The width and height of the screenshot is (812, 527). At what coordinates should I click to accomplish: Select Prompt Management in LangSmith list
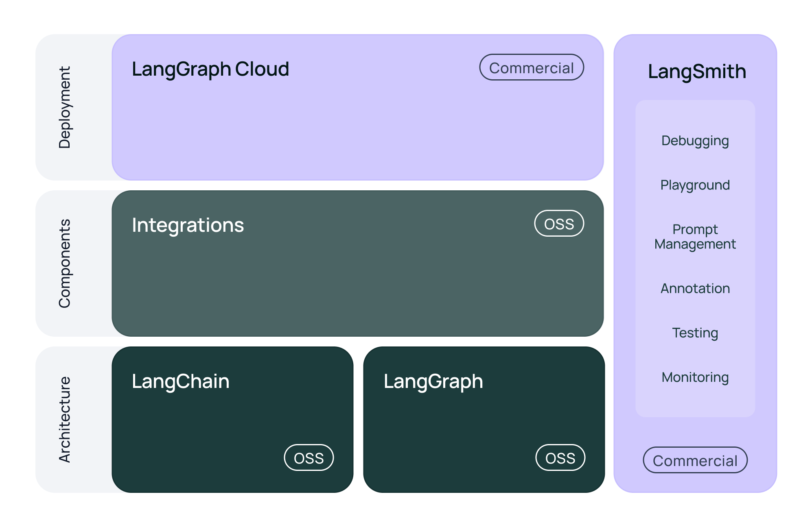(695, 237)
